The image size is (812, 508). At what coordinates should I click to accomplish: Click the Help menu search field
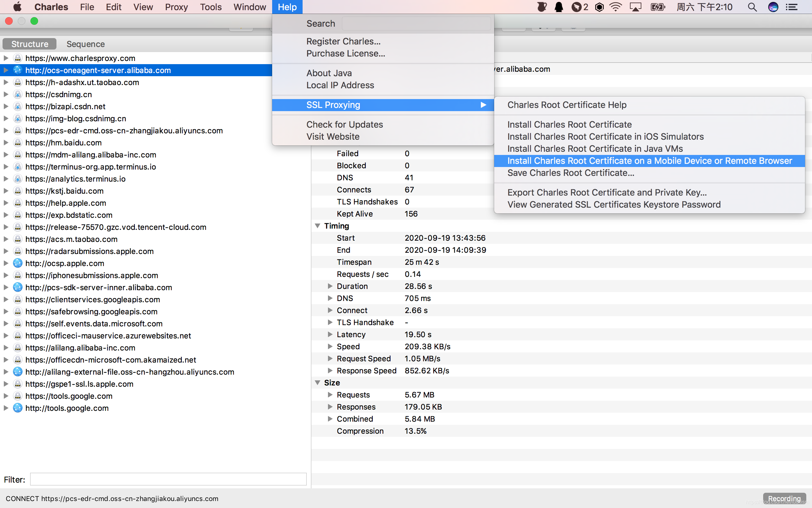pyautogui.click(x=416, y=23)
